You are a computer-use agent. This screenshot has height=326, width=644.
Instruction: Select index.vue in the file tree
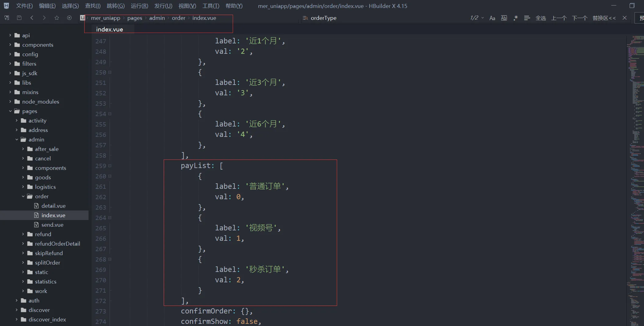pos(44,215)
